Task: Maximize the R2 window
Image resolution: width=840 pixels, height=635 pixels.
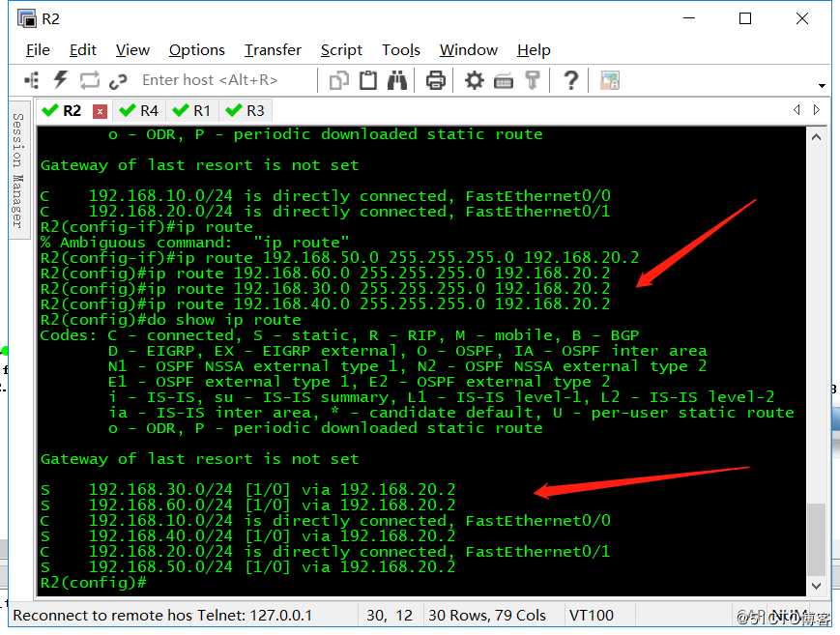Action: [744, 18]
